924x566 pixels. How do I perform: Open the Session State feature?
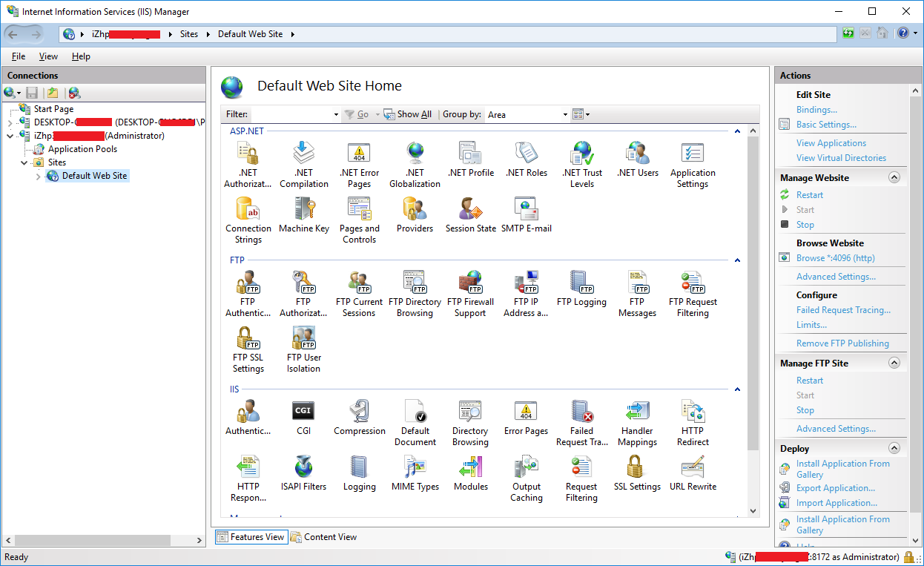pyautogui.click(x=470, y=215)
